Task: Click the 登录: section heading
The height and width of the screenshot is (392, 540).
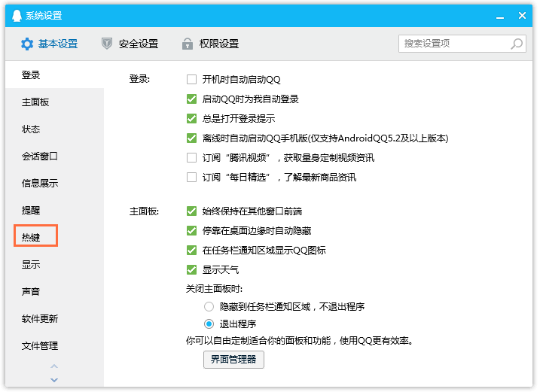Action: point(139,79)
